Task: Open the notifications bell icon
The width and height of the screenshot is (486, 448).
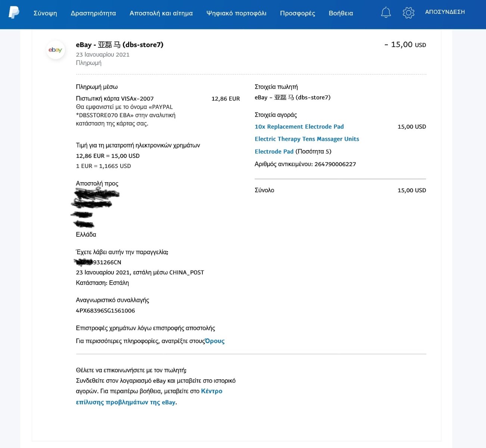Action: click(x=386, y=13)
